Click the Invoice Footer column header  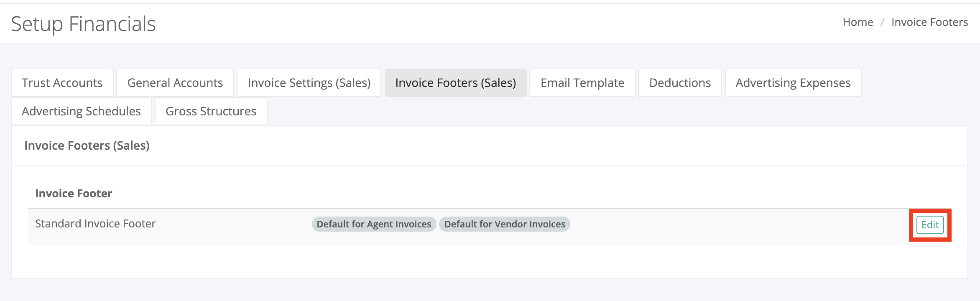74,194
